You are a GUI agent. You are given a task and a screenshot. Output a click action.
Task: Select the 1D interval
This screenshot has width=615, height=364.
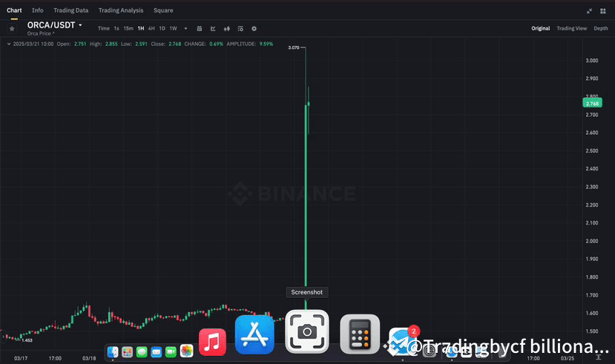click(162, 29)
